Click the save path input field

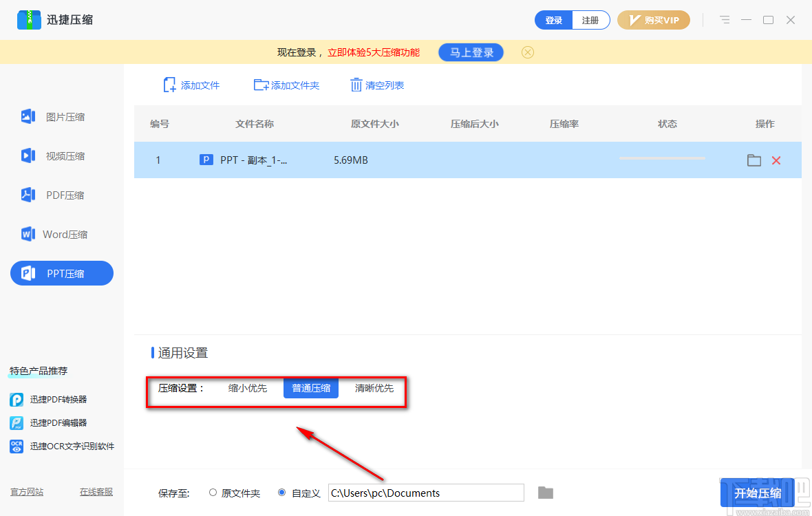[x=426, y=493]
